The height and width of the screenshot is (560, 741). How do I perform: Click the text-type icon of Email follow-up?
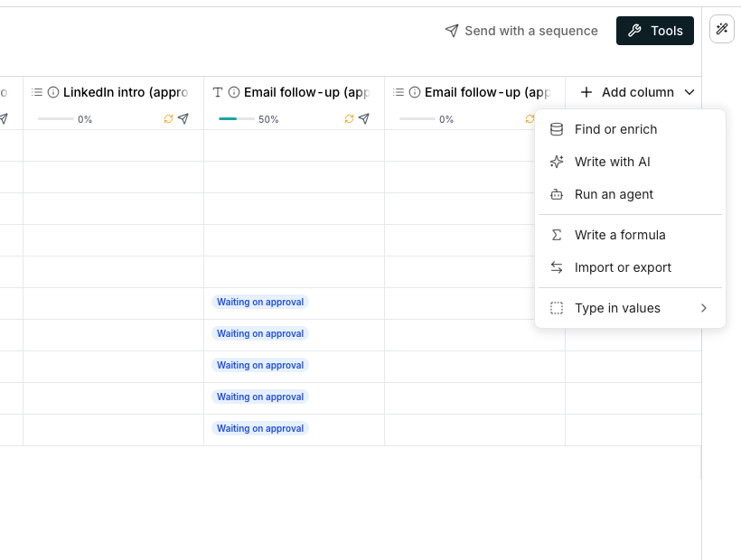click(x=218, y=92)
